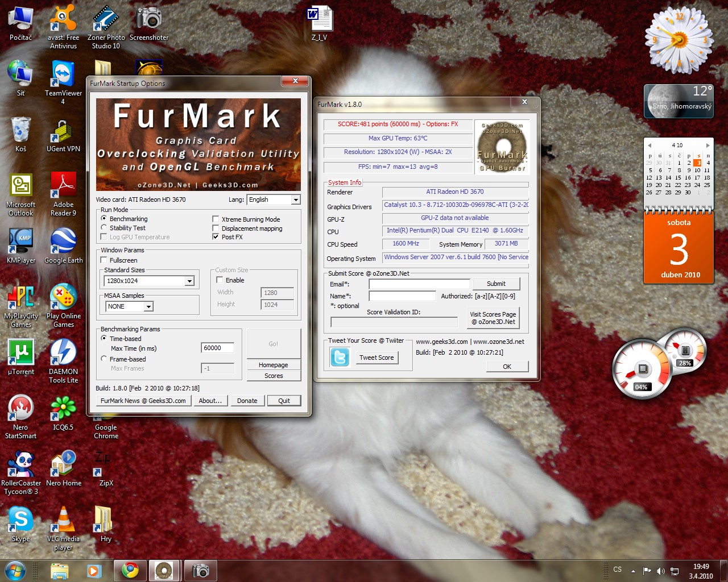The image size is (728, 582).
Task: Click the Visit Scores Page button
Action: 493,318
